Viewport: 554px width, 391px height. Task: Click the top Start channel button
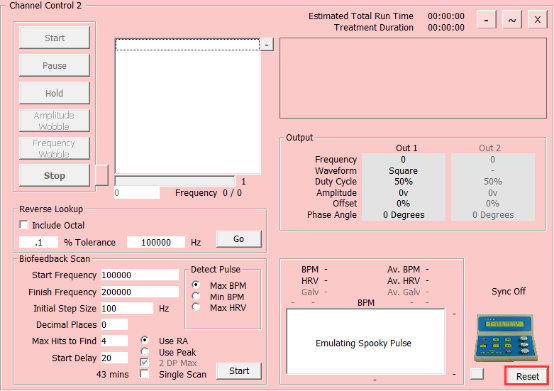pos(54,38)
